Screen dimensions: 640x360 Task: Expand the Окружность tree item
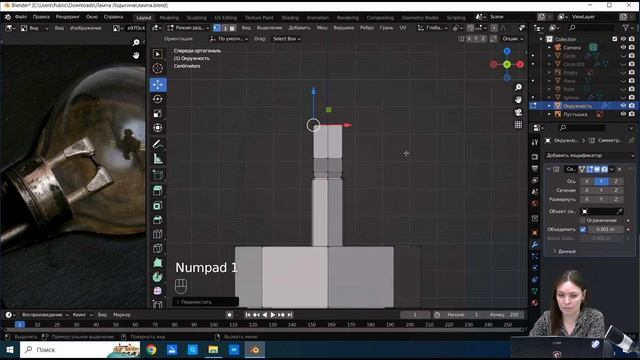pyautogui.click(x=549, y=106)
